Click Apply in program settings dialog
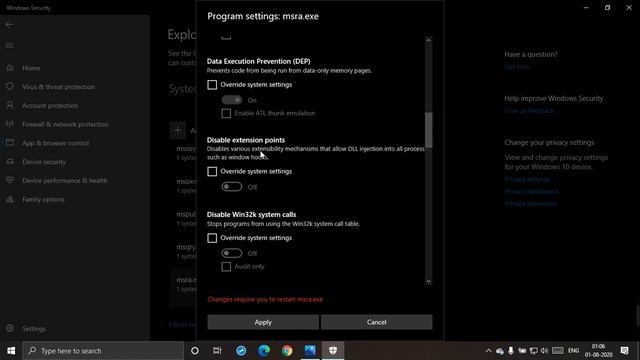The image size is (640, 360). point(263,322)
